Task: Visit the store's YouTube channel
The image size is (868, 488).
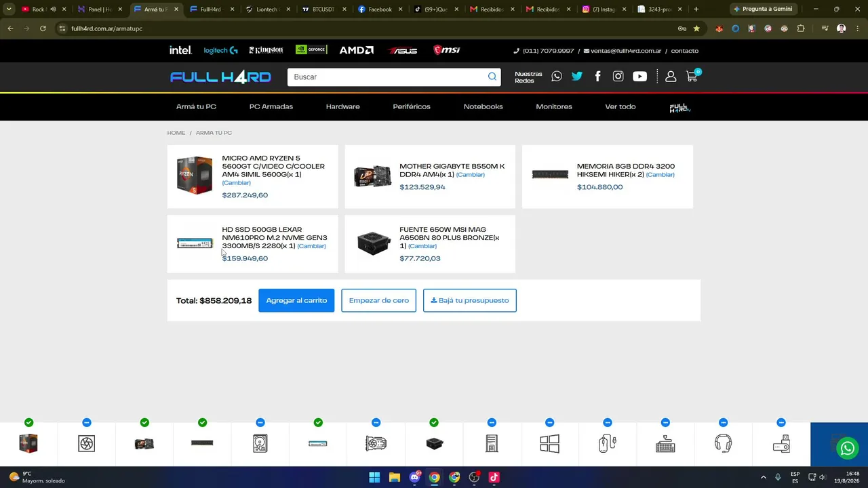Action: (x=639, y=77)
